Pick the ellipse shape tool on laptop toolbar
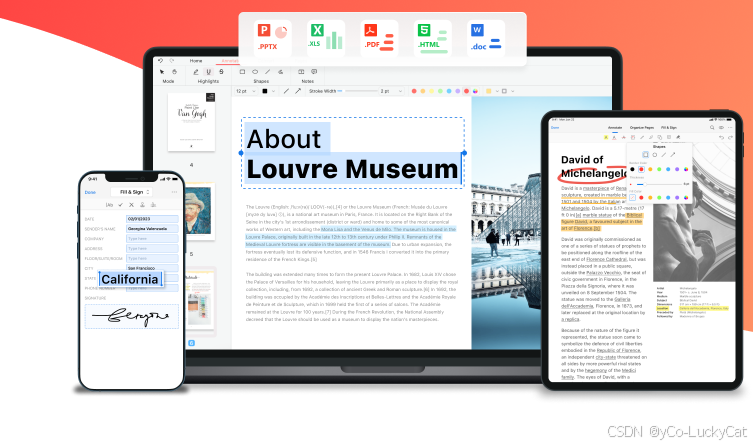753x445 pixels. pos(255,72)
